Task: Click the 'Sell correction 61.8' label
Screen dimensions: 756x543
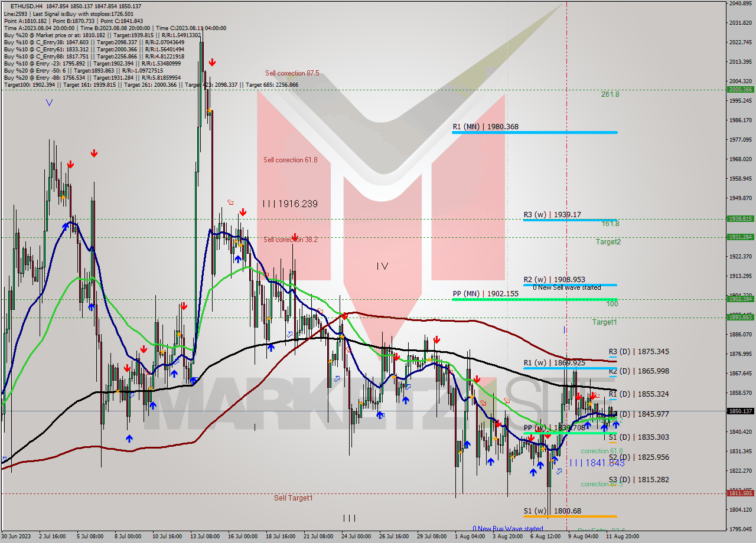Action: click(x=290, y=160)
